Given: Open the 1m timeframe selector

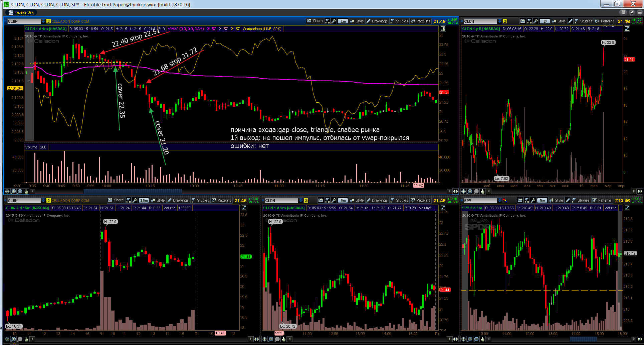Looking at the screenshot, I should pos(343,21).
